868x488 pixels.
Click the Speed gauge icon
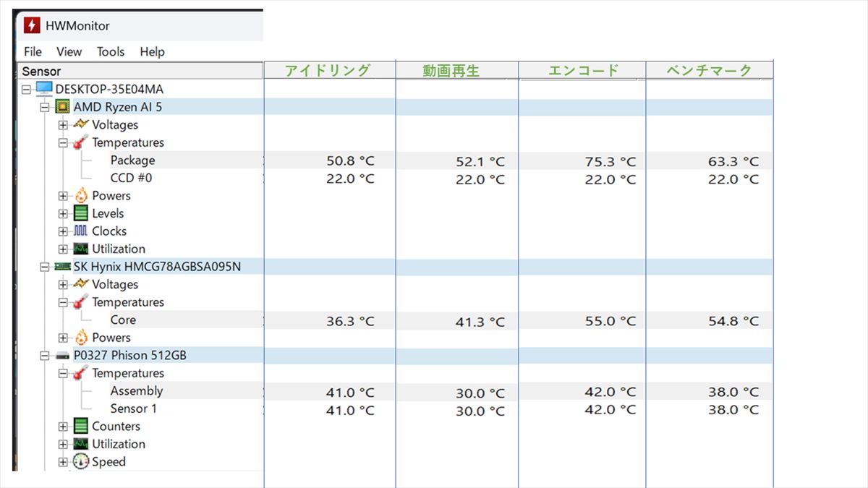click(x=81, y=462)
